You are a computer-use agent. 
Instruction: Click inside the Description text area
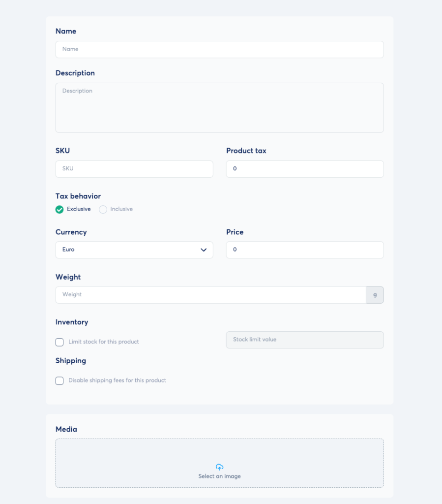[219, 107]
